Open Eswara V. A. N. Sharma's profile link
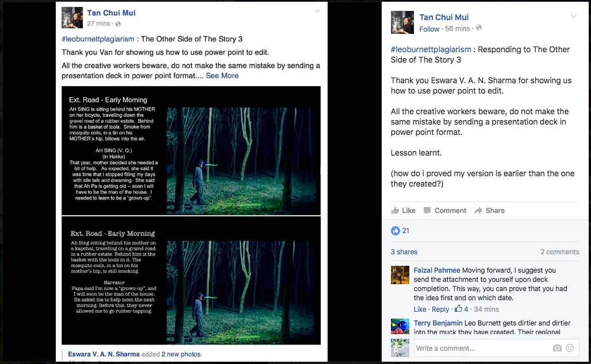The width and height of the screenshot is (591, 364). [103, 354]
